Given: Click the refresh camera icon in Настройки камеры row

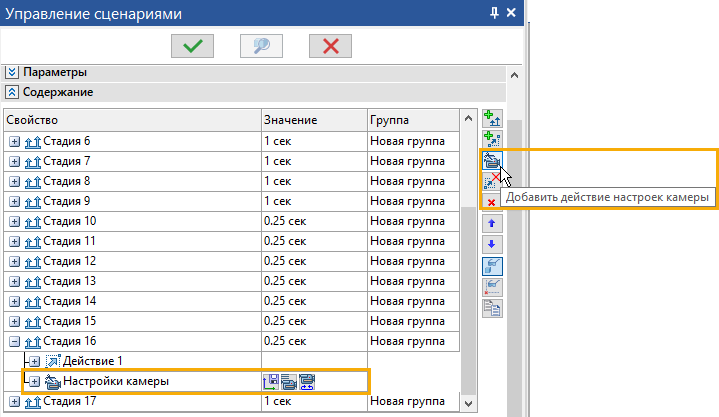Looking at the screenshot, I should 307,381.
